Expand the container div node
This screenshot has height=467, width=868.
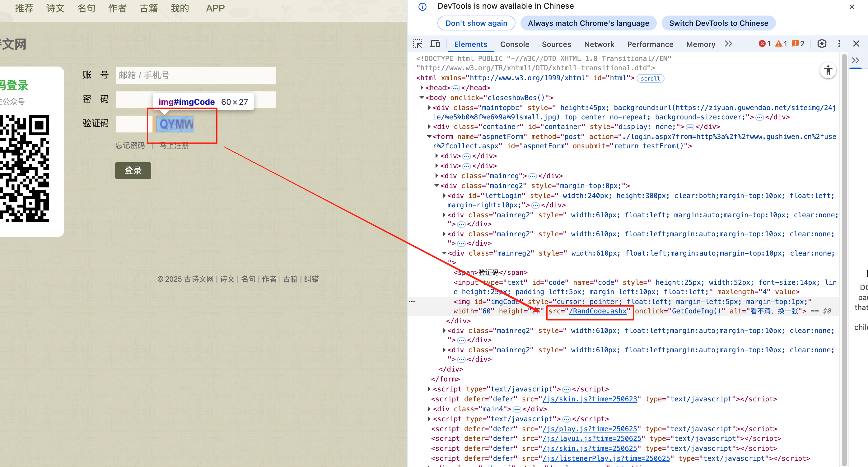pyautogui.click(x=429, y=127)
